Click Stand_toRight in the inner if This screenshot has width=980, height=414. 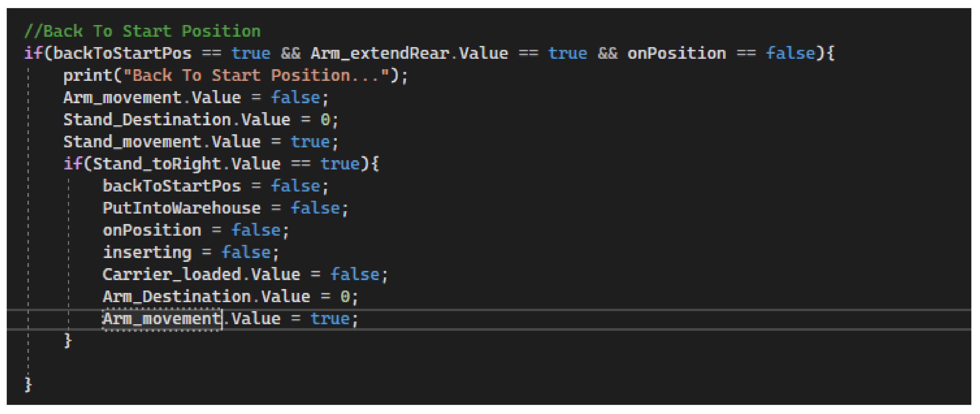click(157, 164)
